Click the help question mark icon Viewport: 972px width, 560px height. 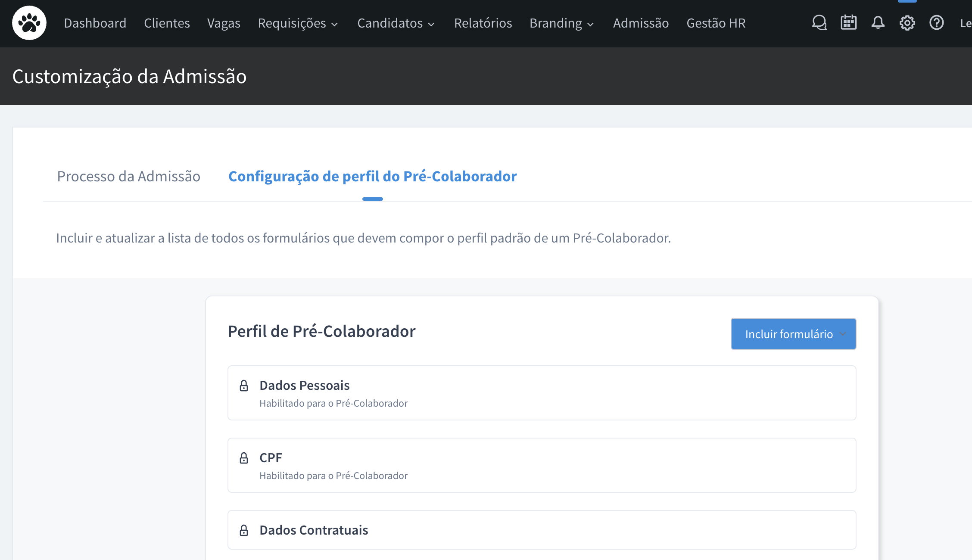click(936, 23)
